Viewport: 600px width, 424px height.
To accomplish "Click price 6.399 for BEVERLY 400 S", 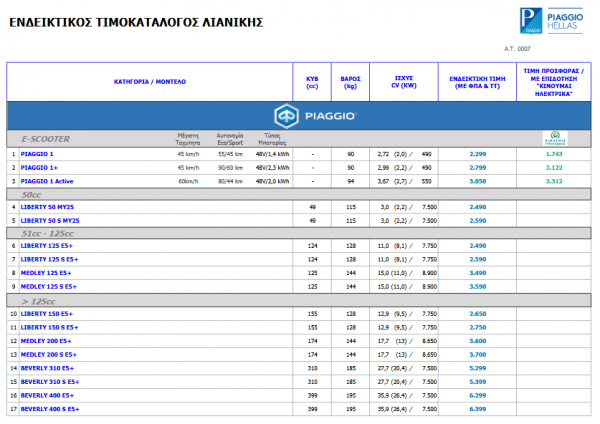I will pyautogui.click(x=478, y=409).
